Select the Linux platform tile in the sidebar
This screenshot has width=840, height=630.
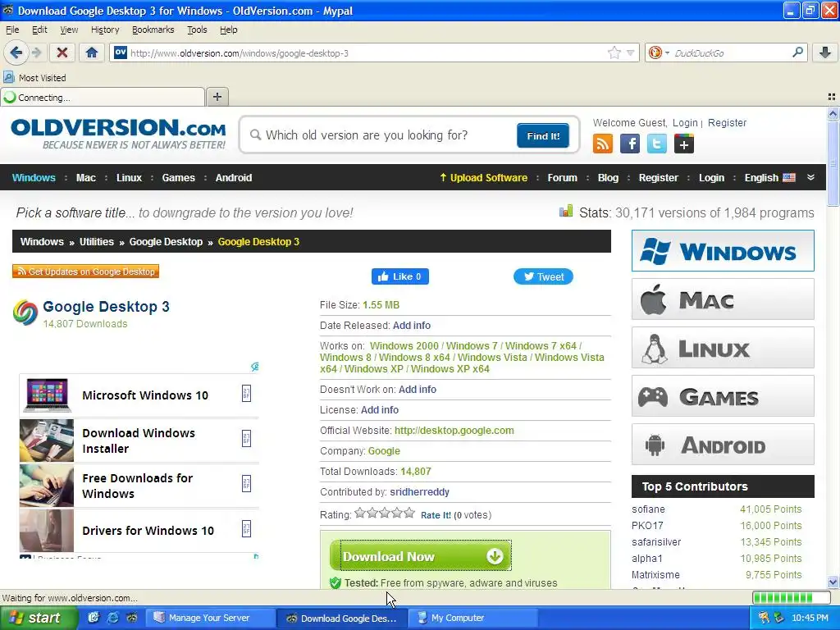click(x=723, y=348)
